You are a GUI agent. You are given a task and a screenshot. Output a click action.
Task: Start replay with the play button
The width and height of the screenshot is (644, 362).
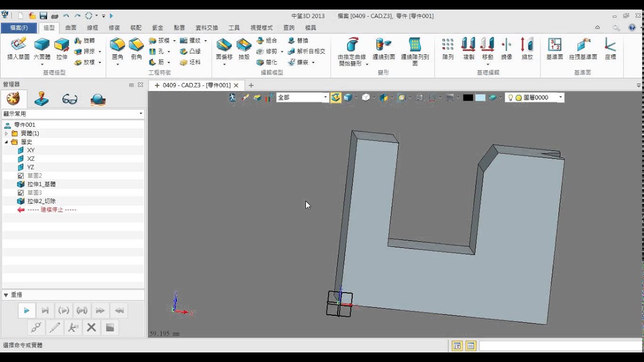(27, 311)
